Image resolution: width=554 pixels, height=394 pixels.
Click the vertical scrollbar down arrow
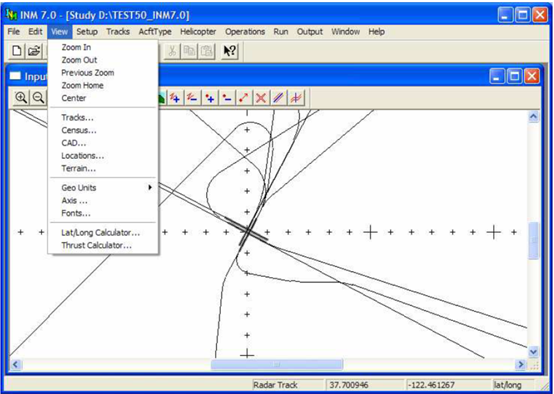[x=534, y=352]
